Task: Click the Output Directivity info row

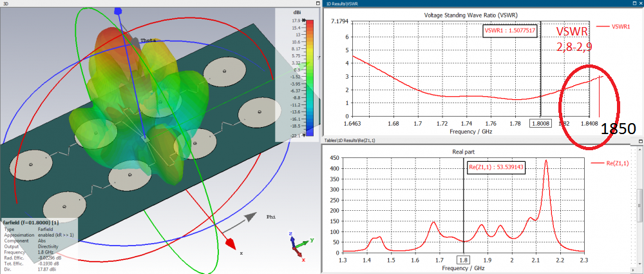Action: click(30, 246)
